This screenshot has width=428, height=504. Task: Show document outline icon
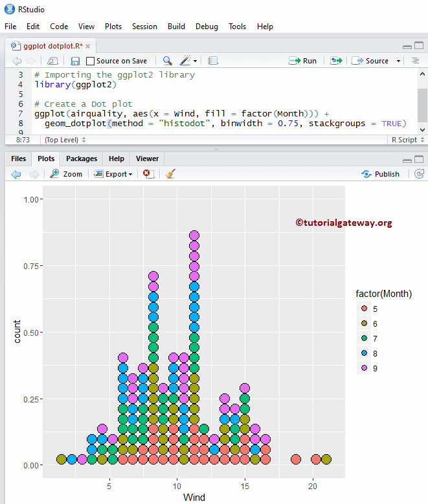416,61
